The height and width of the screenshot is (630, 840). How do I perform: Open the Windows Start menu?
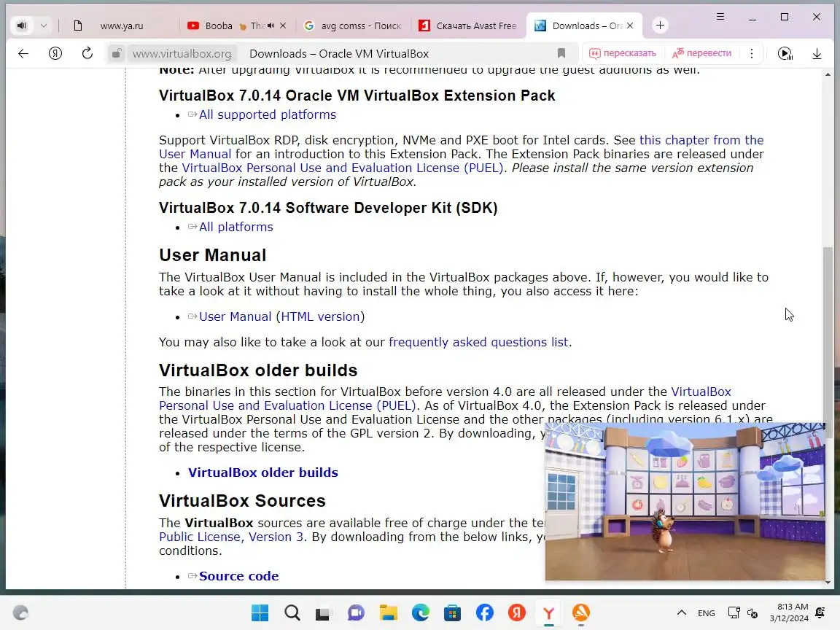[x=260, y=612]
